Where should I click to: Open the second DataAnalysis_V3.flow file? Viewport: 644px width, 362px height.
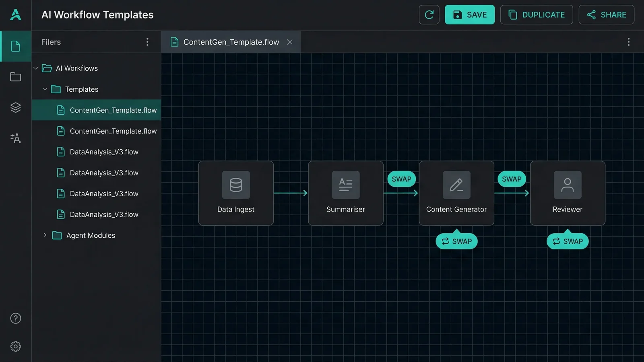pos(96,173)
